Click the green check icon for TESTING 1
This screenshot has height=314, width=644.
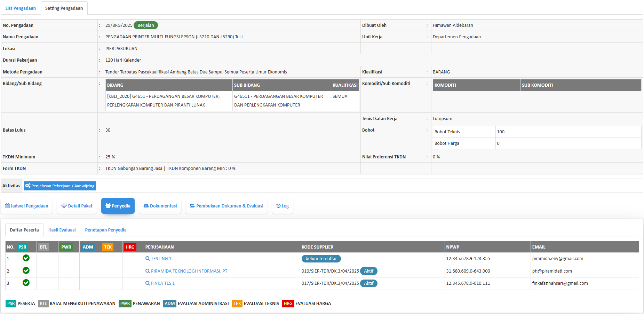point(26,258)
